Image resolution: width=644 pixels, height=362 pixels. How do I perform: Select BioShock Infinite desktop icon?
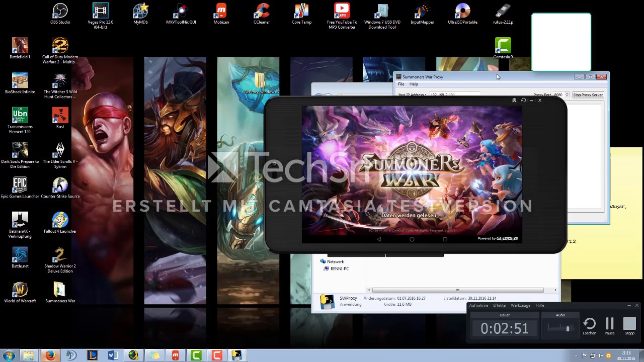point(20,83)
